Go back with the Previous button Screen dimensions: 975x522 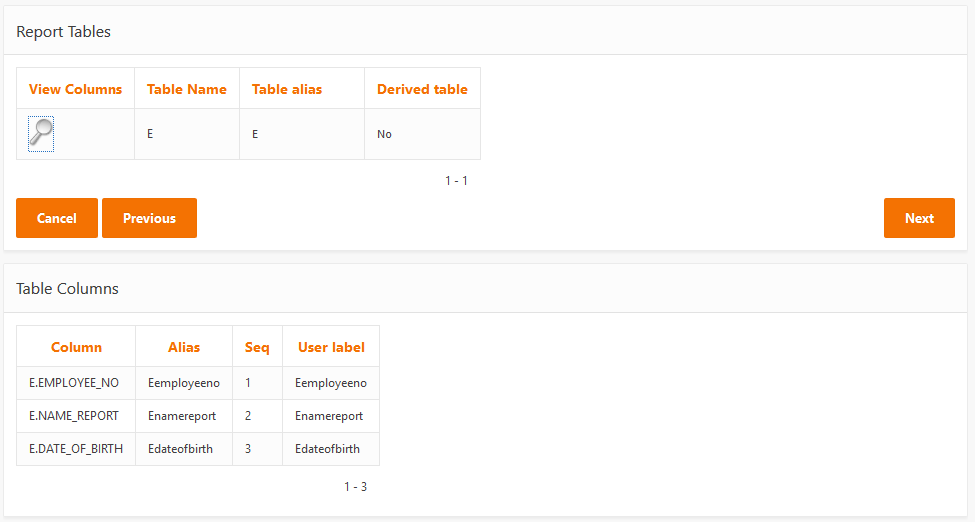(149, 218)
